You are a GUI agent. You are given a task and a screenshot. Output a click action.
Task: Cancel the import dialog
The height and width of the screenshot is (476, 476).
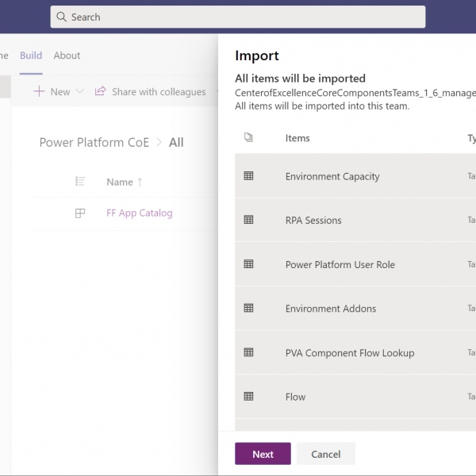coord(326,454)
